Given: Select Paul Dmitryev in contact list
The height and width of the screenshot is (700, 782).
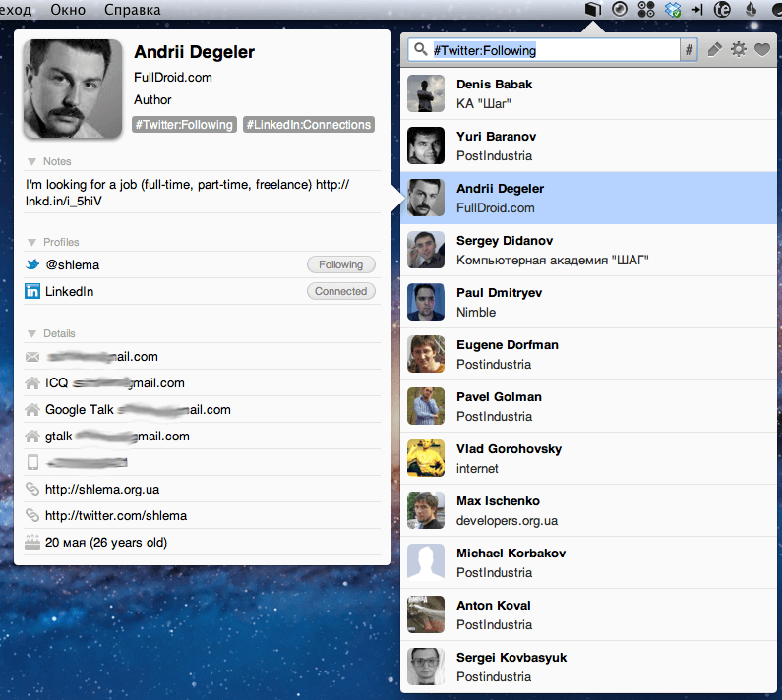Looking at the screenshot, I should pyautogui.click(x=588, y=302).
